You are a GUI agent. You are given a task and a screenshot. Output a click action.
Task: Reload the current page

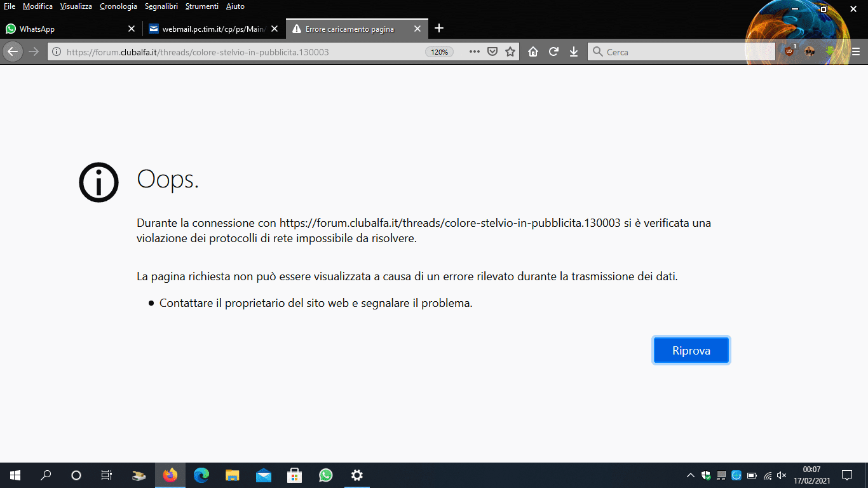coord(553,51)
